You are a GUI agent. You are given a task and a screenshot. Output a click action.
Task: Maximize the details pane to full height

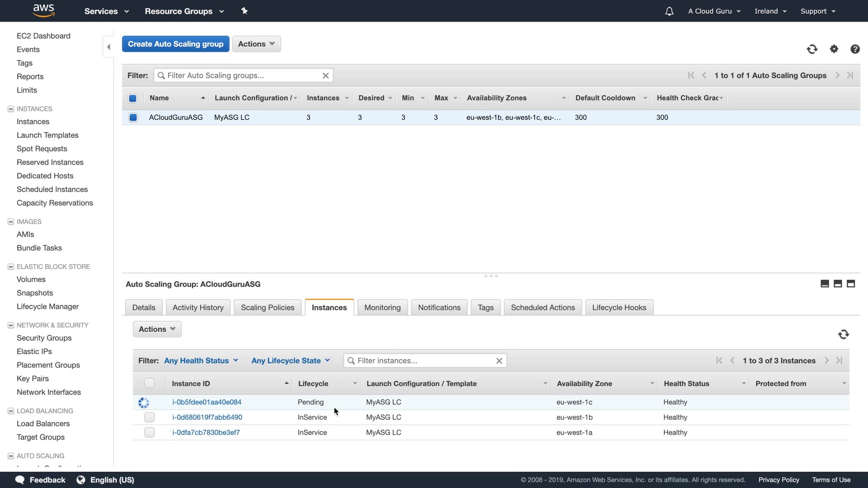point(851,284)
